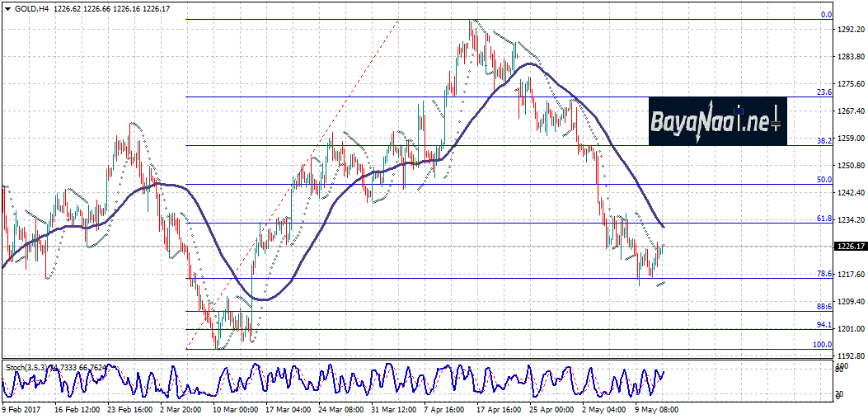This screenshot has height=419, width=868.
Task: Click the 1292.20 price on the axis
Action: (849, 29)
